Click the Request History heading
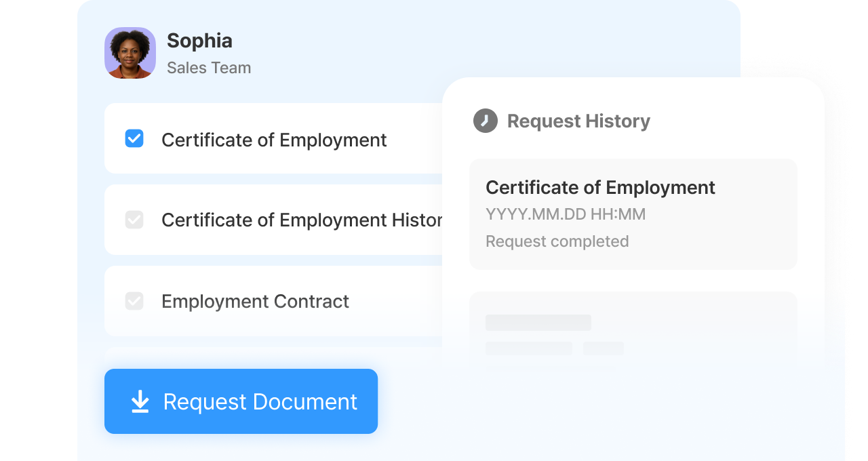Viewport: 868px width, 461px height. pos(578,121)
